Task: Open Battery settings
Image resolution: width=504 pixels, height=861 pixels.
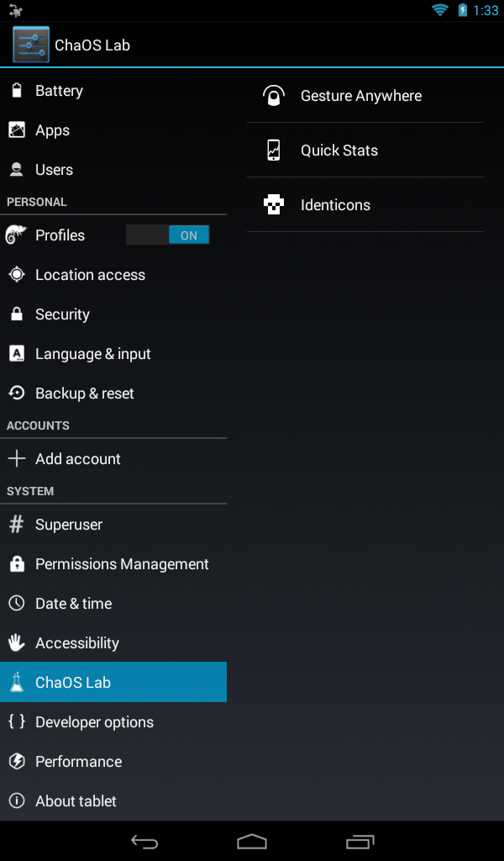Action: 113,91
